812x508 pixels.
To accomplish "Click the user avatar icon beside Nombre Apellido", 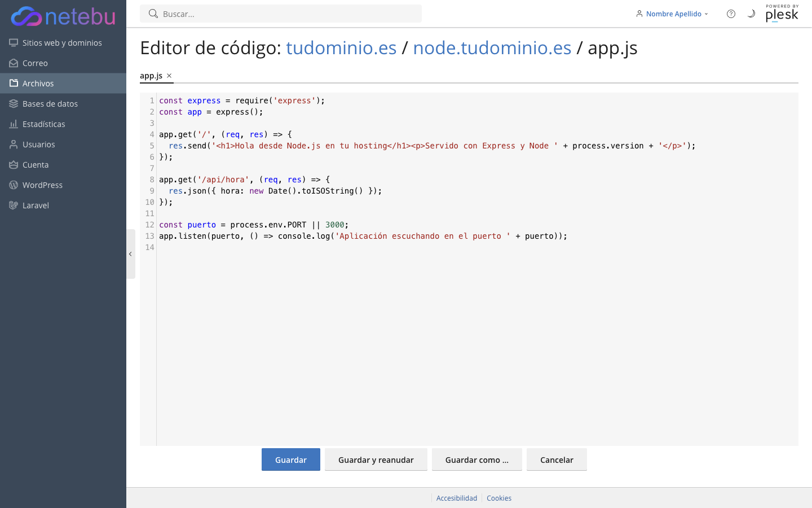I will point(639,14).
